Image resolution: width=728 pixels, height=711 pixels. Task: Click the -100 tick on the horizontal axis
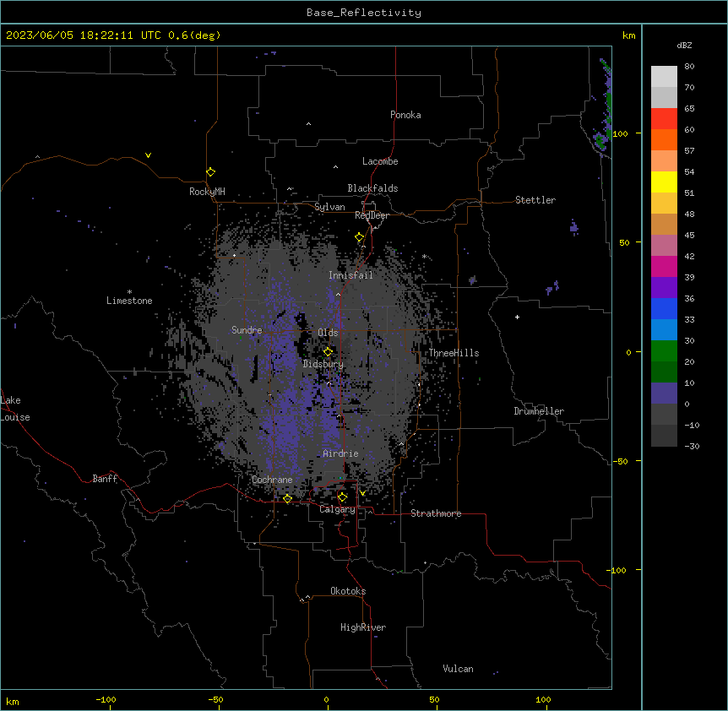[106, 699]
